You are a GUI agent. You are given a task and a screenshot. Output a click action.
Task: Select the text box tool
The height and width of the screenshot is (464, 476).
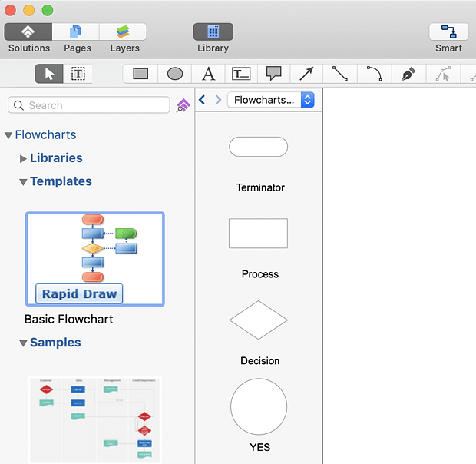click(241, 74)
